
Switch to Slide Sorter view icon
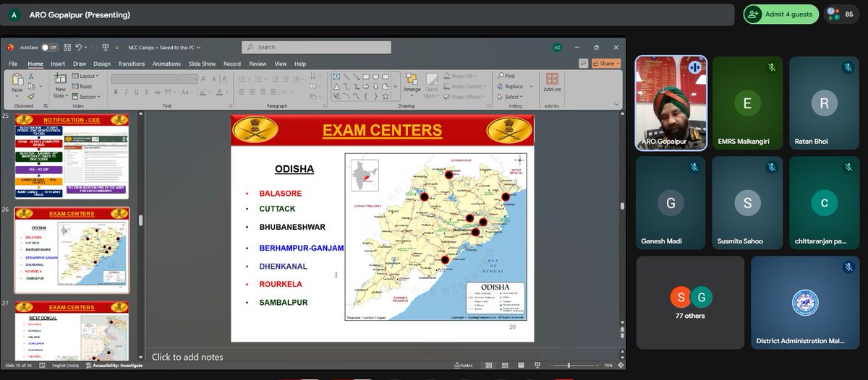(505, 365)
